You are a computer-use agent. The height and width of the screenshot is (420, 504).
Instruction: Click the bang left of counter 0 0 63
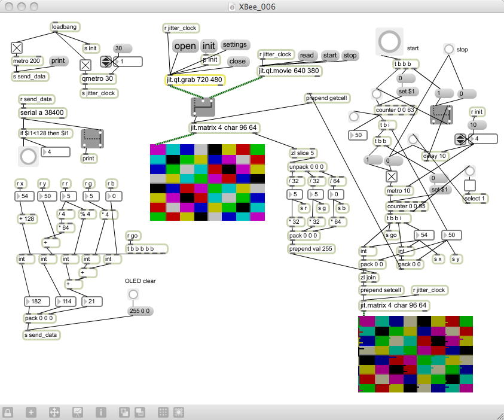pyautogui.click(x=377, y=94)
